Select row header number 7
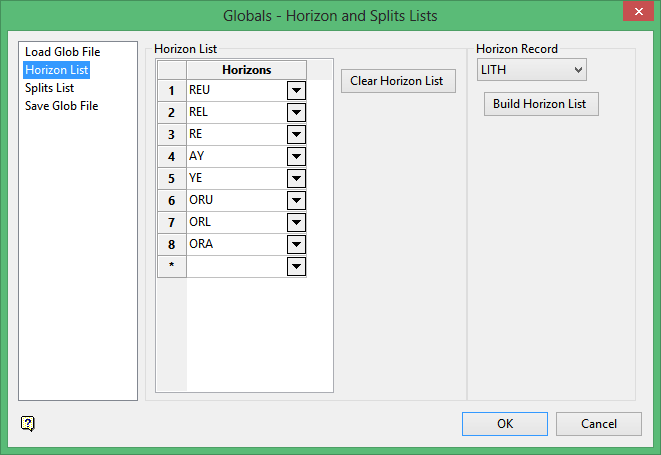The height and width of the screenshot is (455, 661). [172, 222]
